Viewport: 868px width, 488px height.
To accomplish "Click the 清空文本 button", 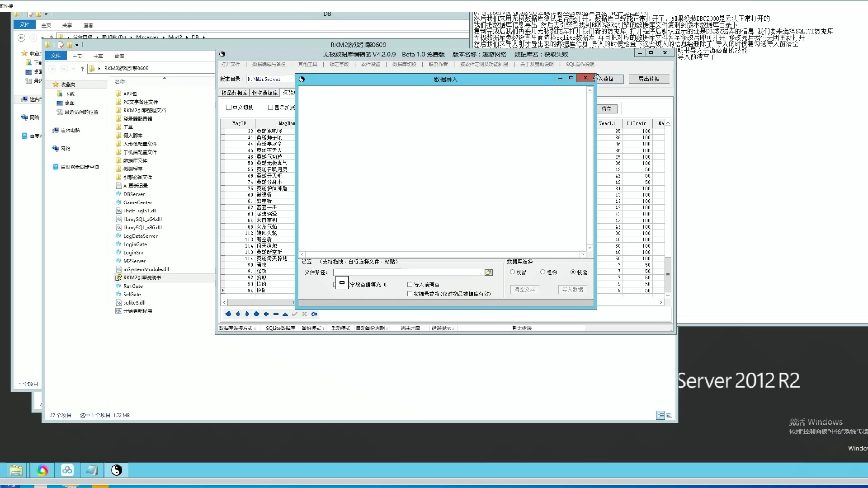I will pos(524,290).
